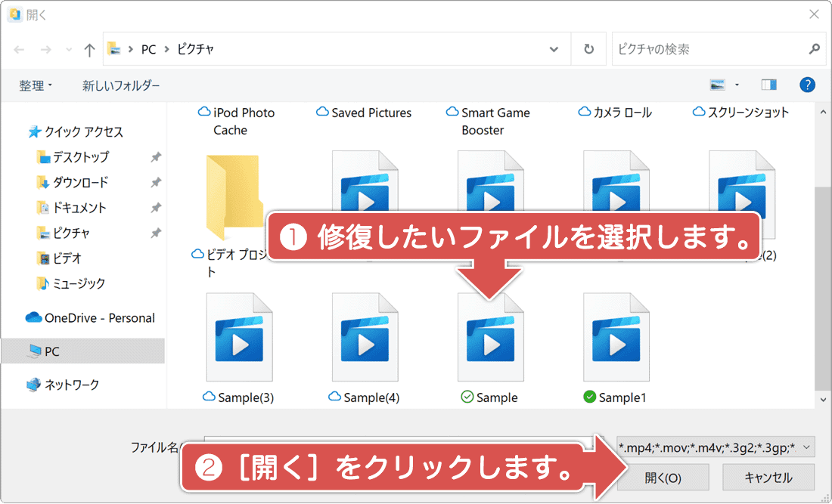Open dialog help with question mark icon
The width and height of the screenshot is (832, 504).
[x=807, y=85]
